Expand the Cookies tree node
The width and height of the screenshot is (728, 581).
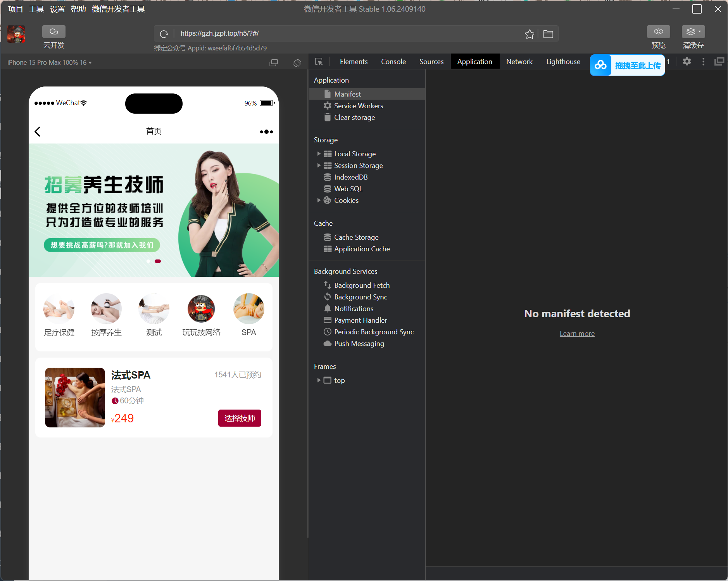click(x=319, y=201)
